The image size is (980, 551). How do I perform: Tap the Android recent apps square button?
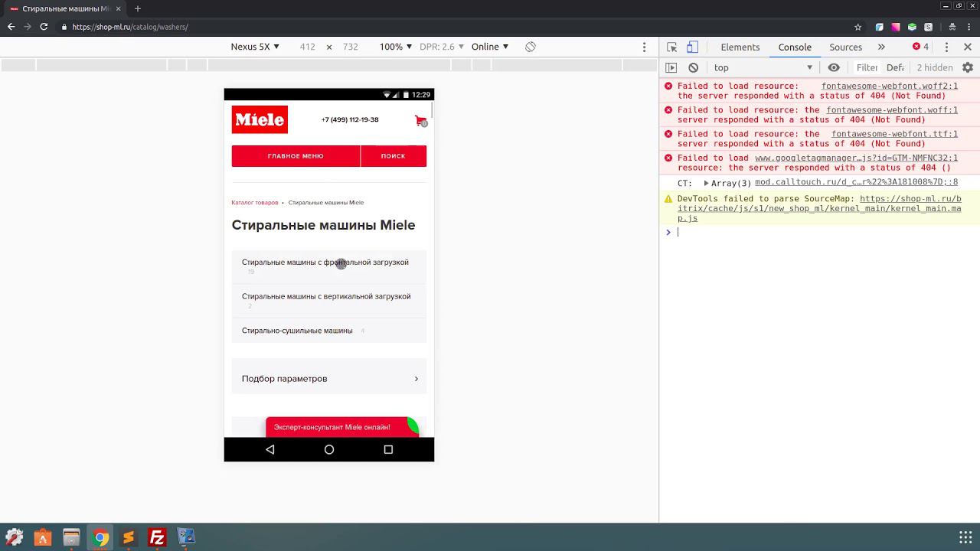(388, 449)
